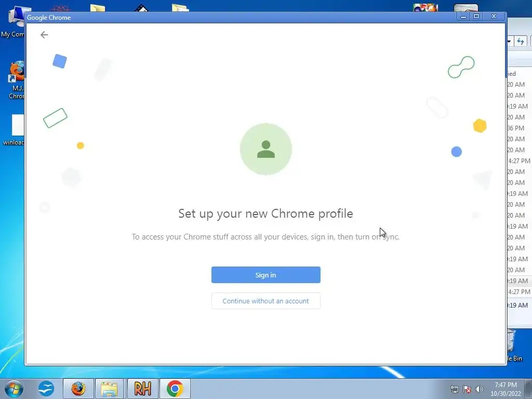Select the Recycle Bin desktop icon

[515, 346]
